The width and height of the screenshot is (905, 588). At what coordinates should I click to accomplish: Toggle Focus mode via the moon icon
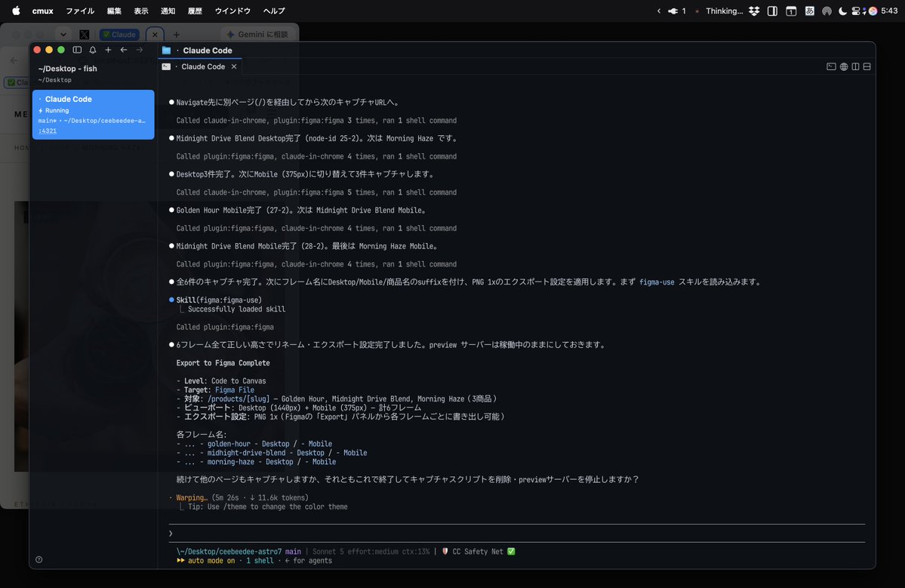coord(842,11)
